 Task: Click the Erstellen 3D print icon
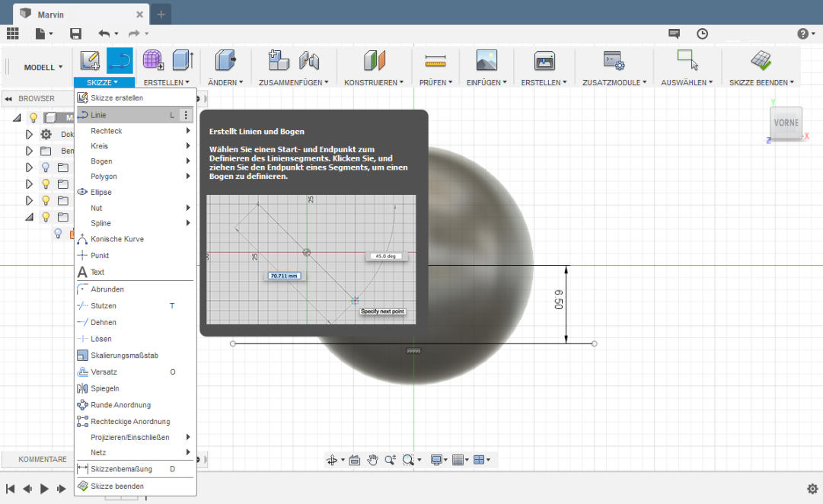544,61
